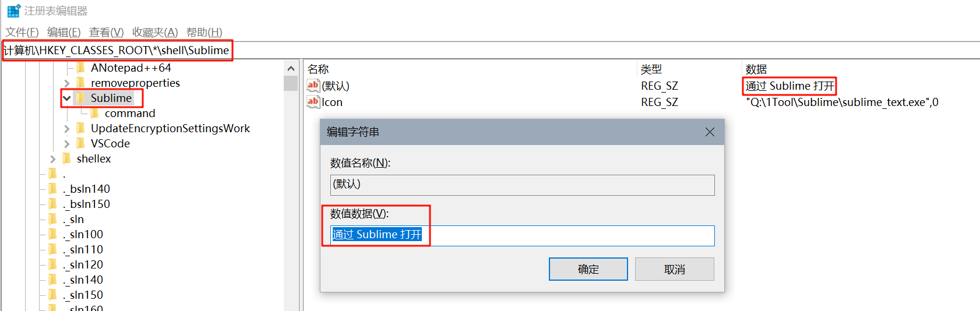
Task: Click the Icon string value icon
Action: click(x=313, y=102)
